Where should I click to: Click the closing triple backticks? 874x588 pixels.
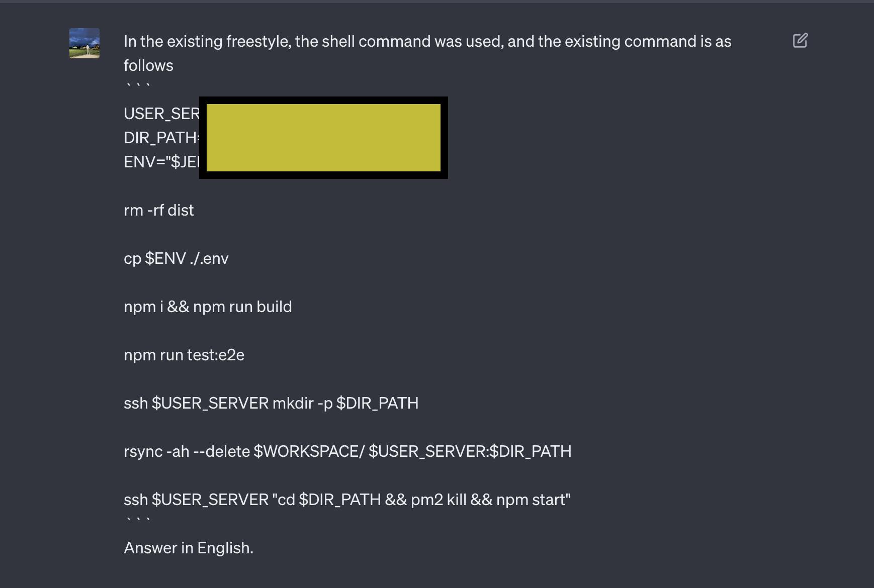137,521
